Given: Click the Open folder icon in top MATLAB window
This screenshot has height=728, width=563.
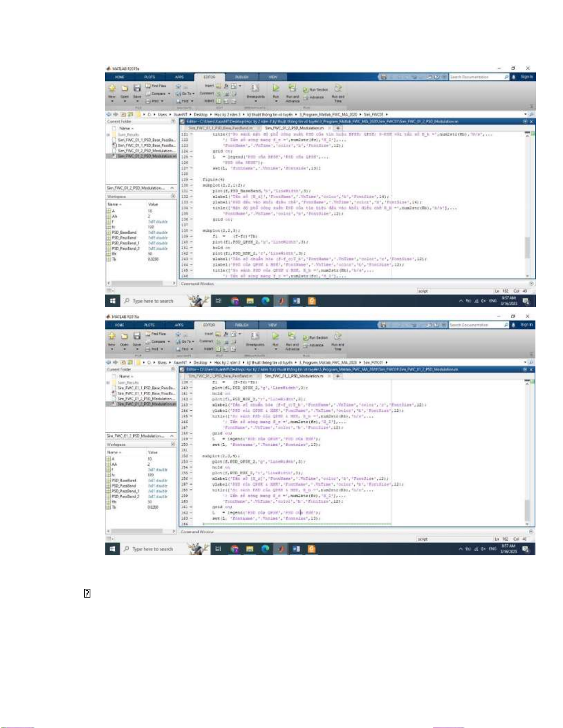Looking at the screenshot, I should pos(125,88).
